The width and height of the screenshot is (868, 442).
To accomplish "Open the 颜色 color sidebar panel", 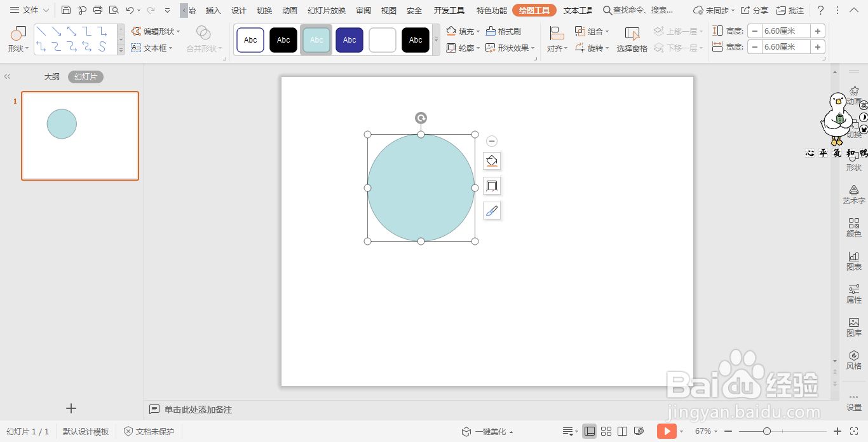I will coord(853,228).
